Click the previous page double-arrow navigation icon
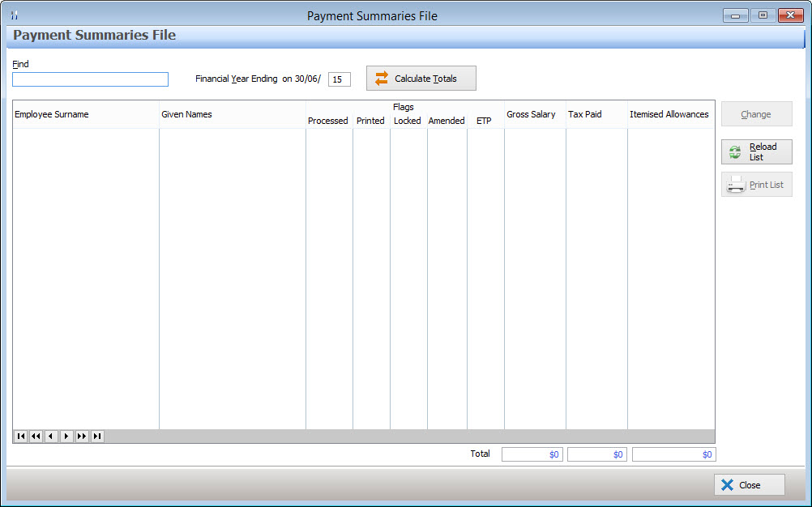The width and height of the screenshot is (812, 507). click(x=36, y=436)
